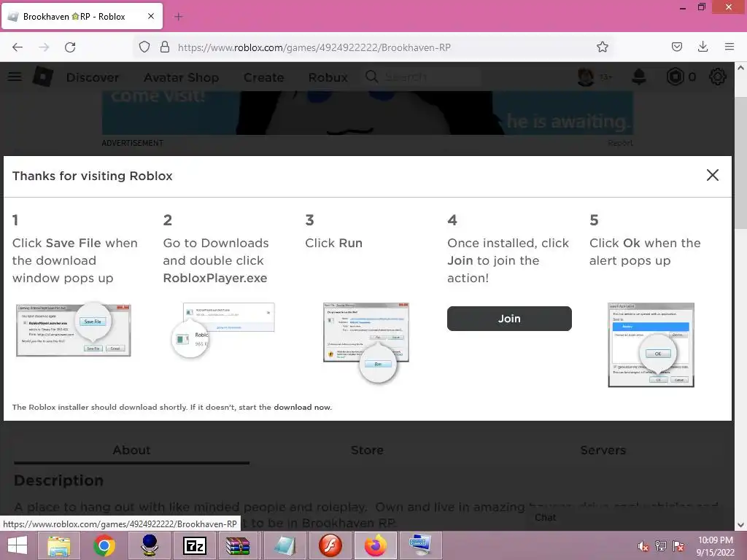Open Flash Player from the taskbar
This screenshot has height=560, width=747.
pos(330,545)
